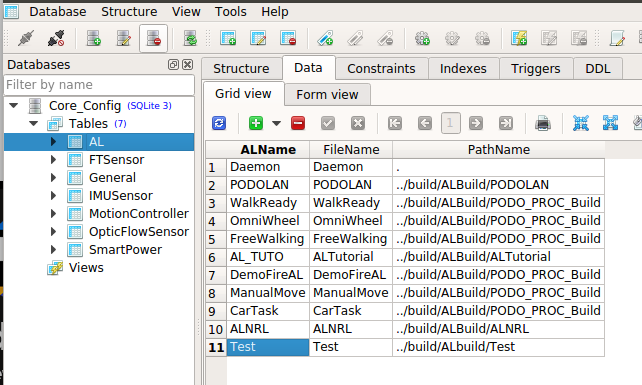Open the Structure menu
642x385 pixels.
tap(129, 11)
